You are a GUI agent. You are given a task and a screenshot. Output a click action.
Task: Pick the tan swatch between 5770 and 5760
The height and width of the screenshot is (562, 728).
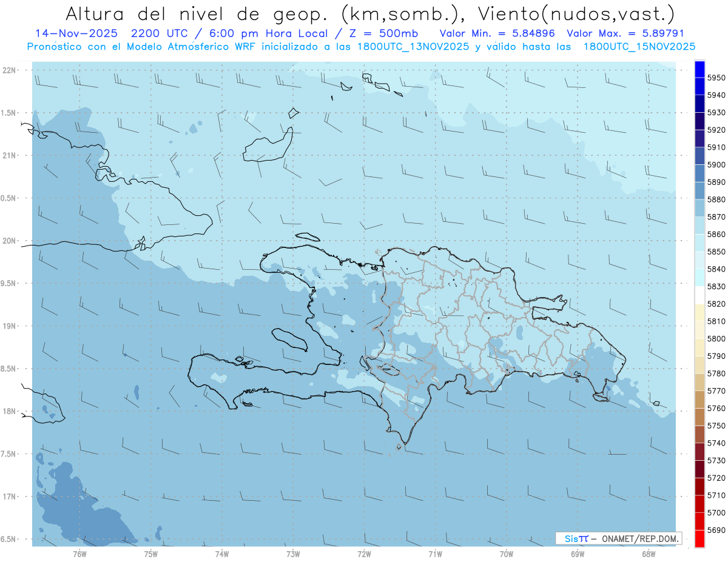699,400
